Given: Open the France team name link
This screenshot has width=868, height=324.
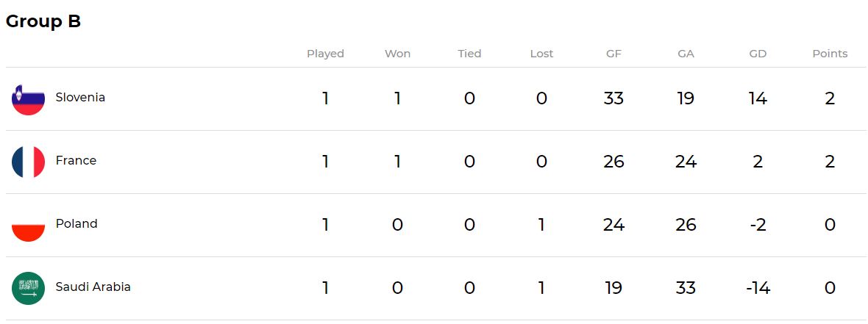Looking at the screenshot, I should click(76, 160).
